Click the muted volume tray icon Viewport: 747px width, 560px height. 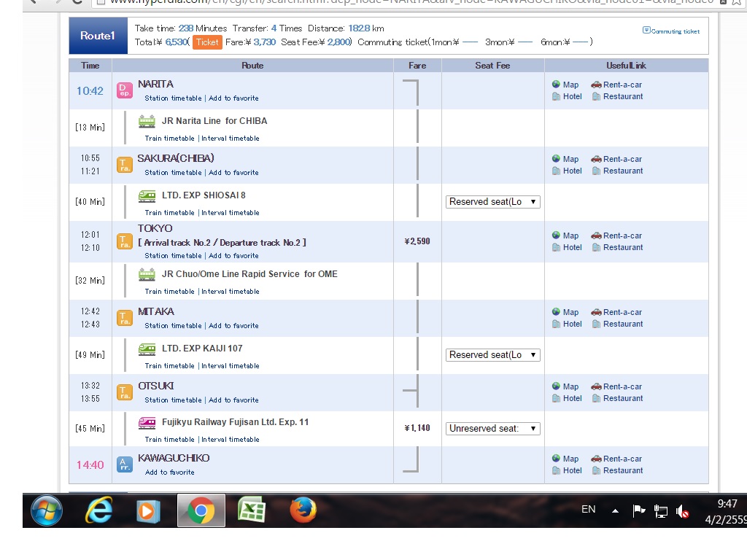pos(682,511)
